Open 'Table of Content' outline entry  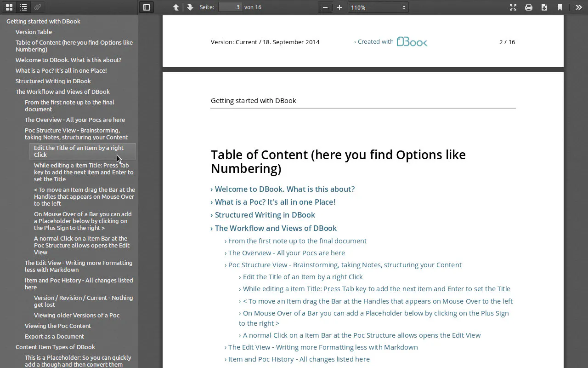pyautogui.click(x=74, y=46)
